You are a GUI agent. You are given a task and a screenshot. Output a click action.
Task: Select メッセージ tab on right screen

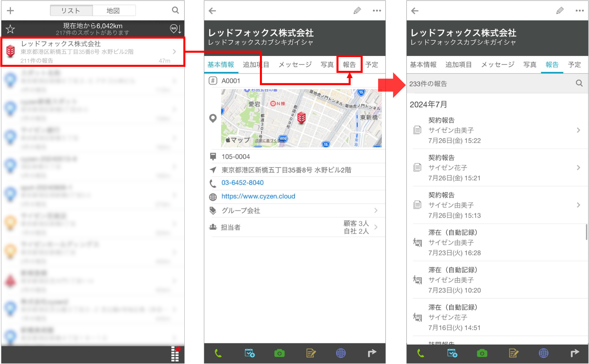pyautogui.click(x=498, y=64)
